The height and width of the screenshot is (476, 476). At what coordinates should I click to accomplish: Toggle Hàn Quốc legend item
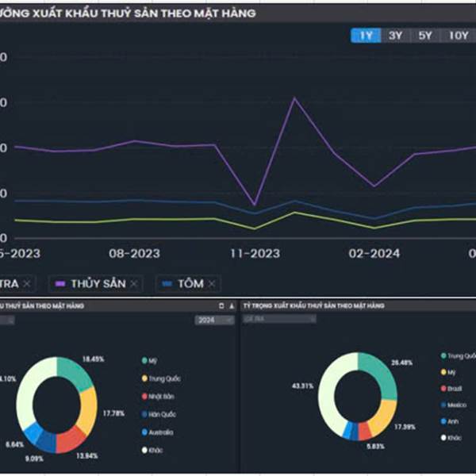(x=159, y=414)
